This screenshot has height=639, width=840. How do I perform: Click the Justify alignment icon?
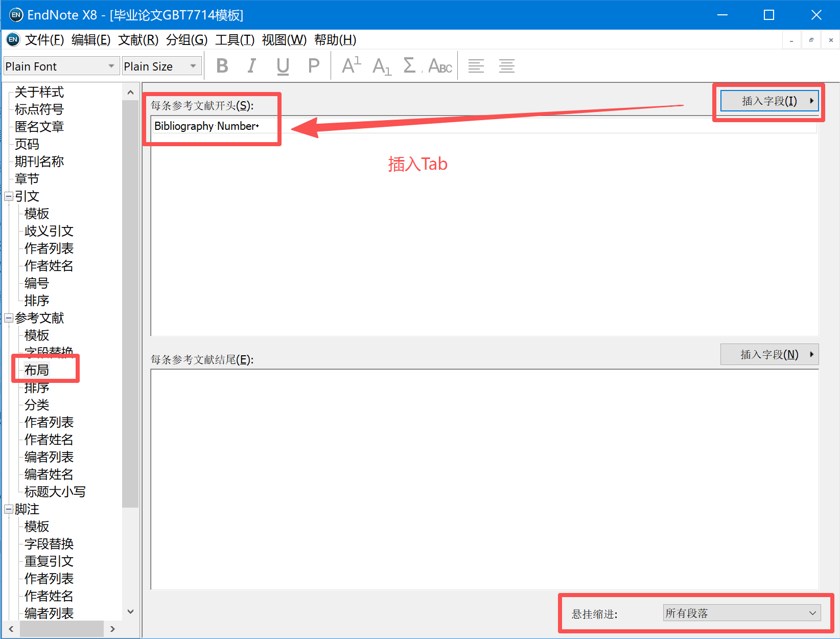[507, 66]
